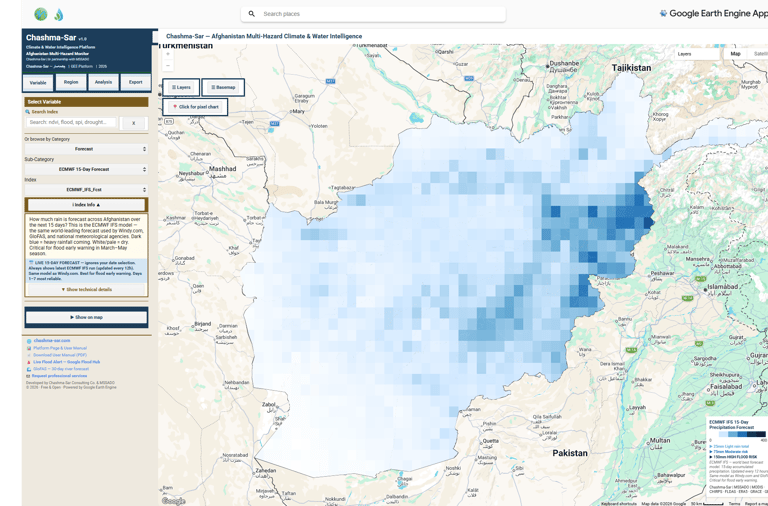Visit the chashma-sar.com link
Screen dimensions: 768x506
[52, 340]
